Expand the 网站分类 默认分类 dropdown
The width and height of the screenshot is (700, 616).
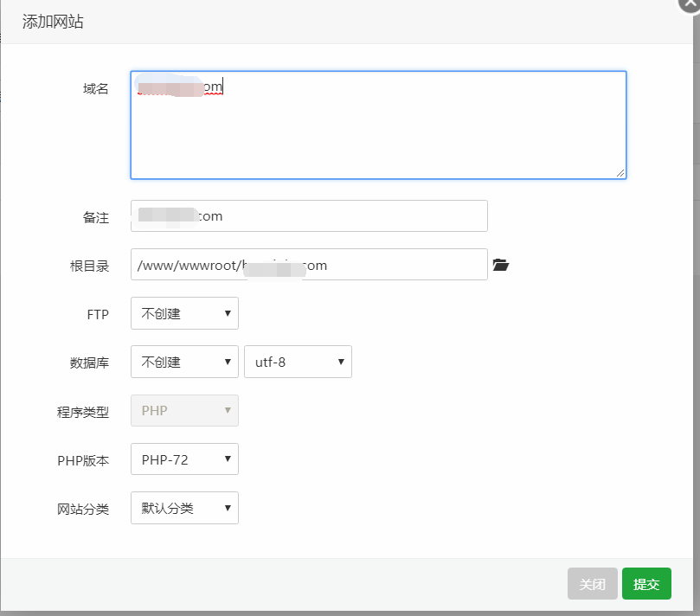pyautogui.click(x=184, y=508)
